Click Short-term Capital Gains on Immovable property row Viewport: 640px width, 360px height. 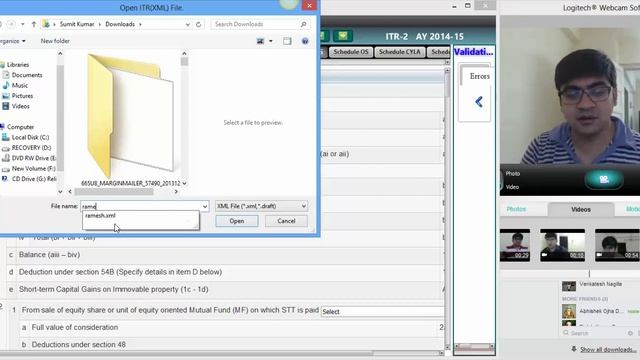click(x=224, y=289)
